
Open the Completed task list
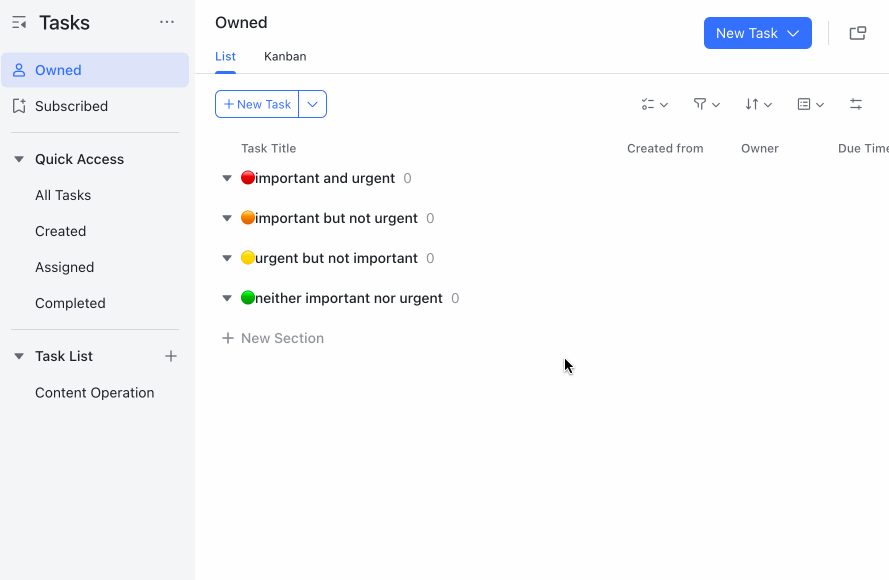[x=70, y=303]
